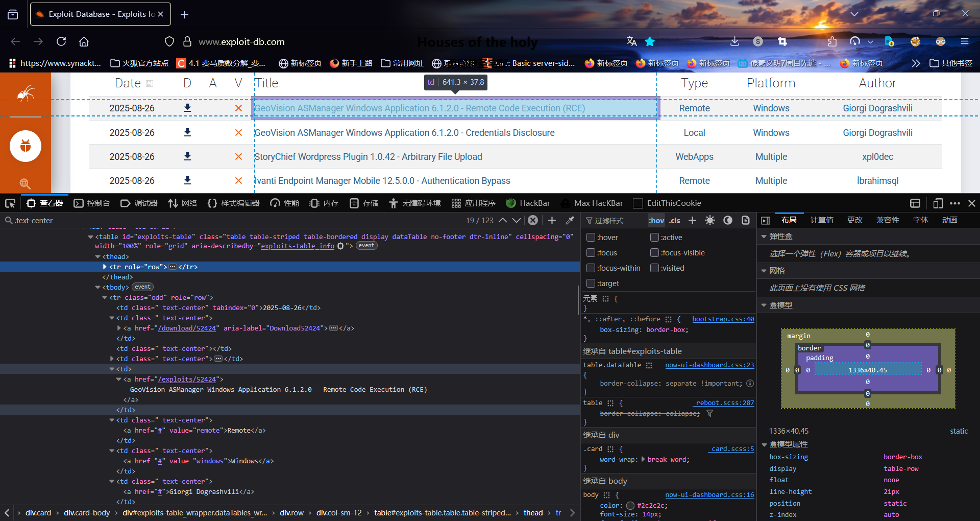980x521 pixels.
Task: Click author link xpl0dec
Action: 877,156
